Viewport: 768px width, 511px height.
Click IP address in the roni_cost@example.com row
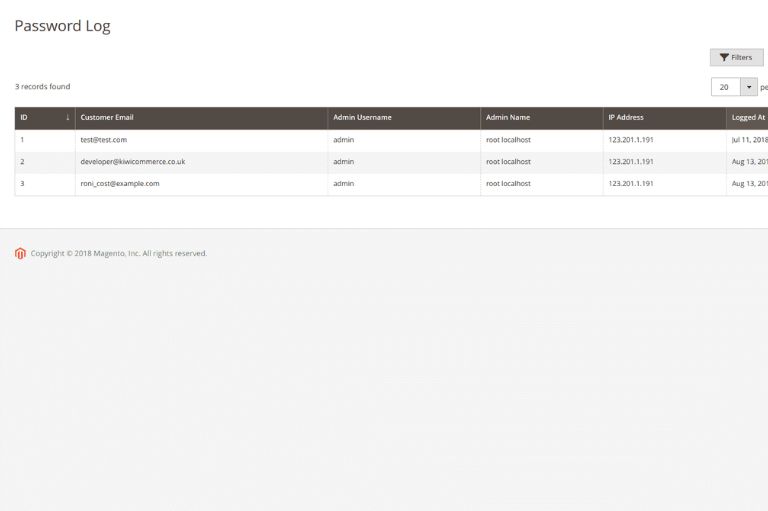630,184
